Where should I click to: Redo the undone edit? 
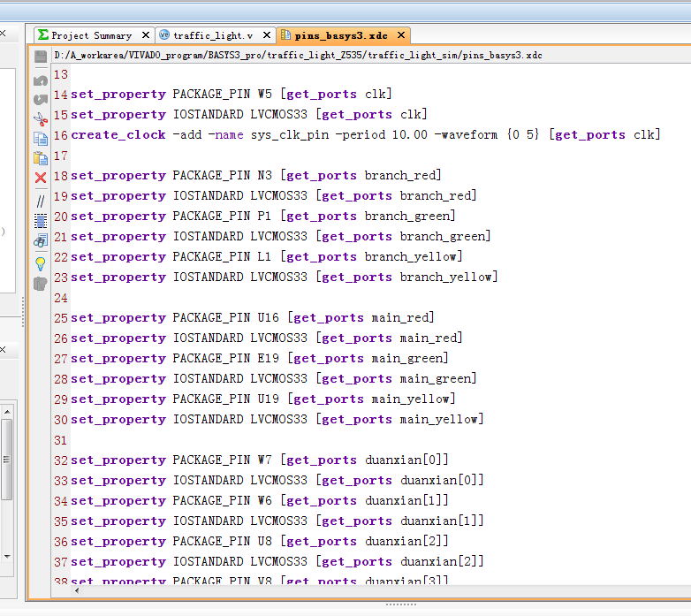(x=41, y=99)
